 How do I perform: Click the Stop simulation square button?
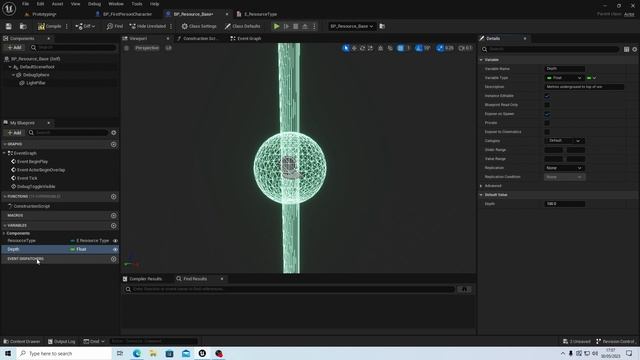coord(296,26)
